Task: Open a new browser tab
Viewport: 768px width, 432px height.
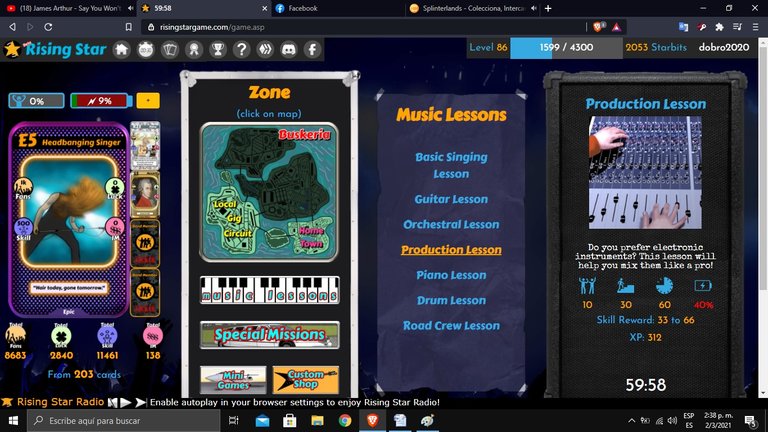Action: click(548, 8)
